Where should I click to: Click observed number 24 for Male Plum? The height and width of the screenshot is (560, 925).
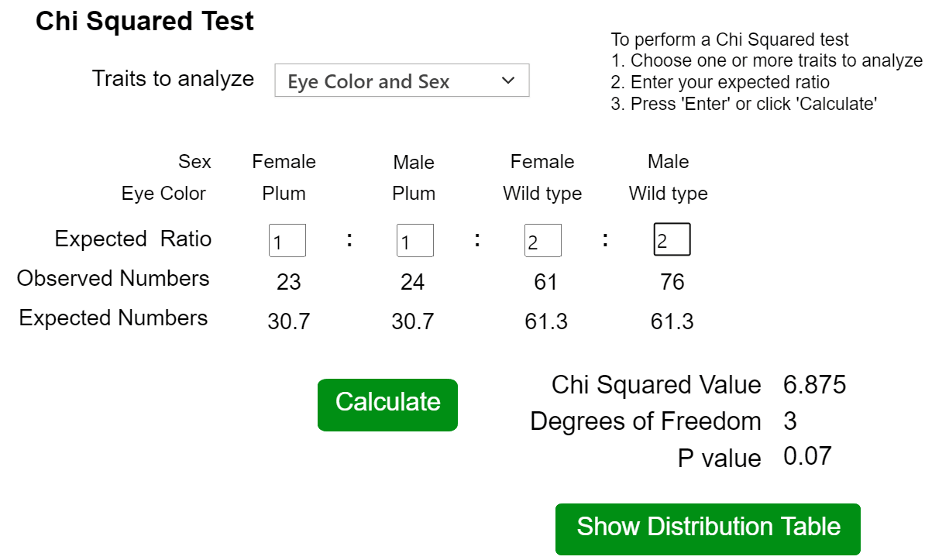pyautogui.click(x=412, y=282)
